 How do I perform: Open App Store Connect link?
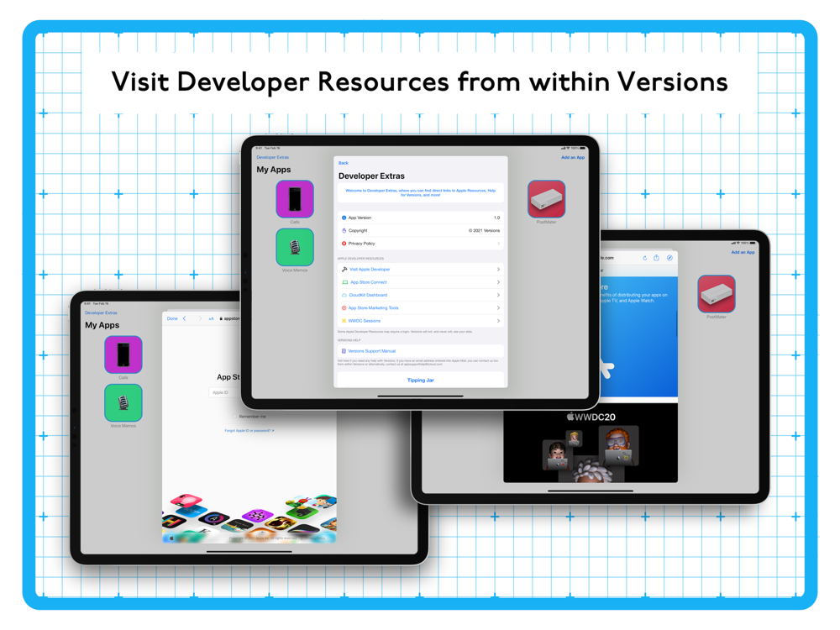(369, 282)
